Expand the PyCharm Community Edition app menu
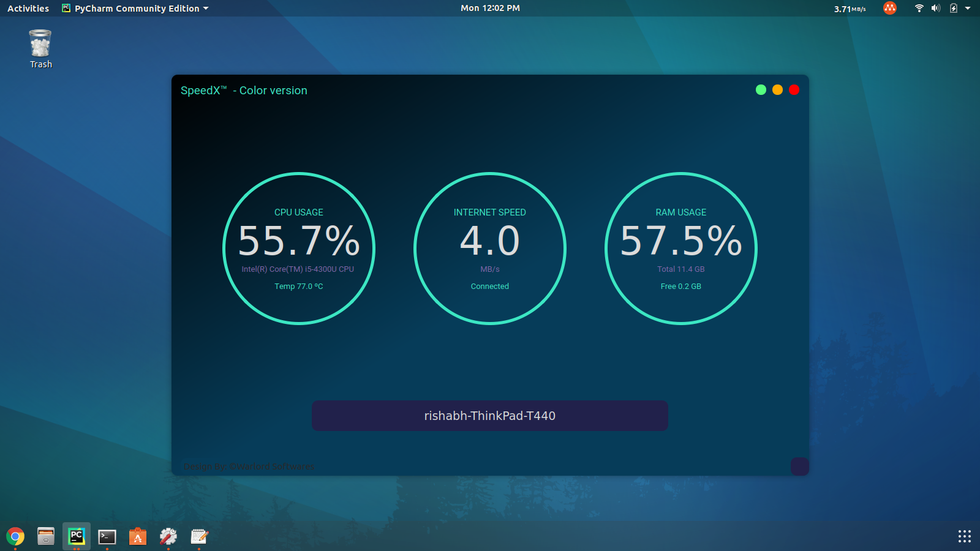 (135, 8)
